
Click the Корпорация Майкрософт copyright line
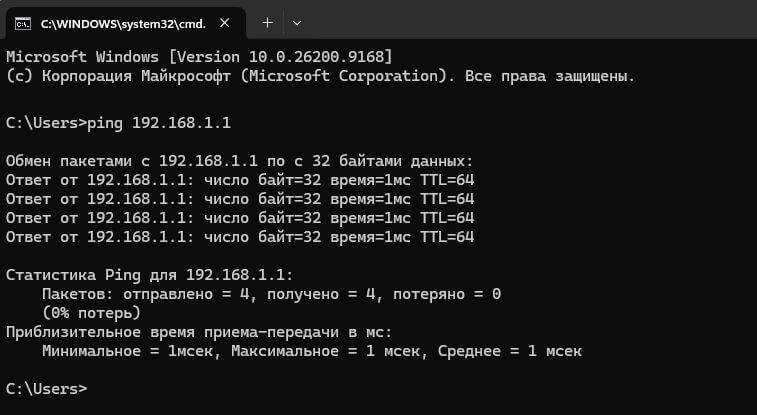coord(321,76)
